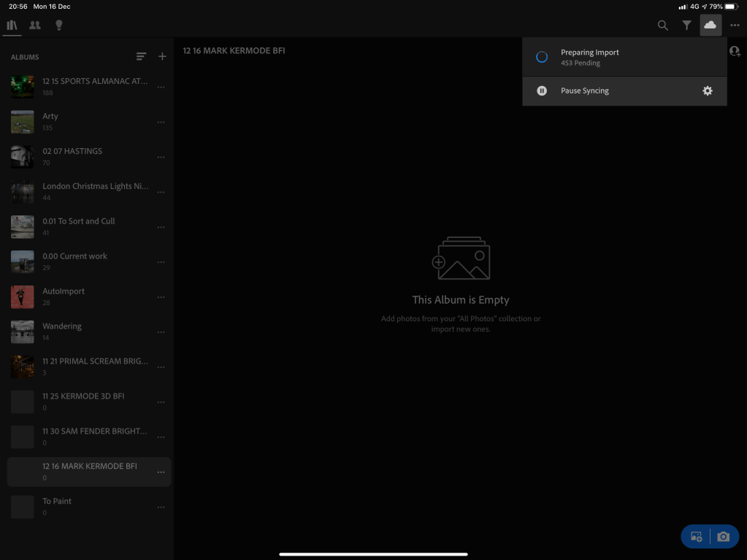
Task: Click the filter funnel icon
Action: pyautogui.click(x=686, y=26)
